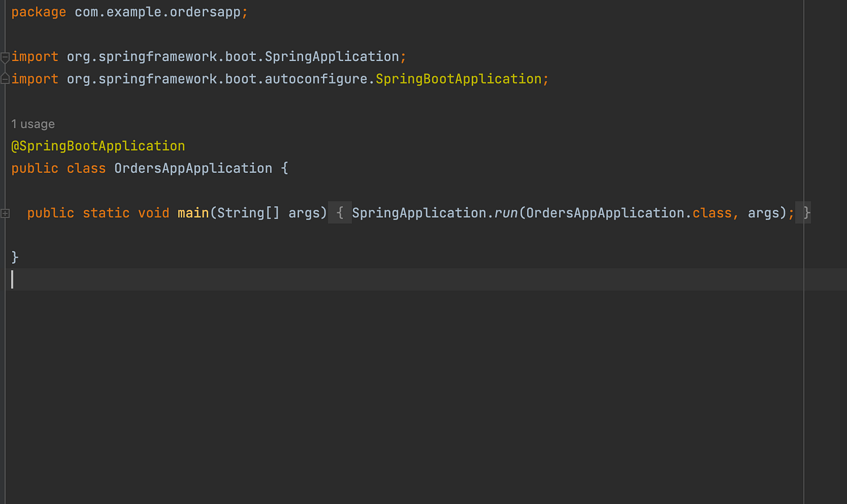Open usages via the '1 usage' hint
Image resolution: width=847 pixels, height=504 pixels.
click(x=33, y=123)
